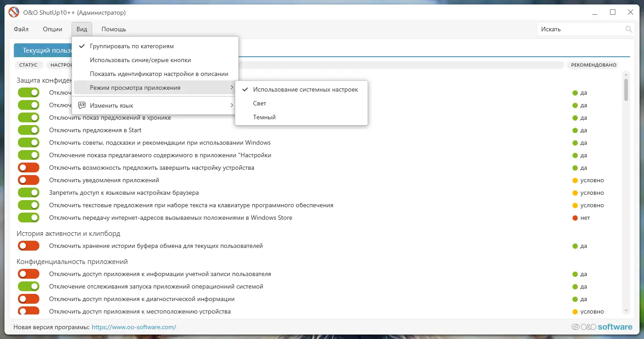Image resolution: width=644 pixels, height=339 pixels.
Task: Click green dot in Отключить показ предложений в хронике row
Action: click(x=575, y=118)
